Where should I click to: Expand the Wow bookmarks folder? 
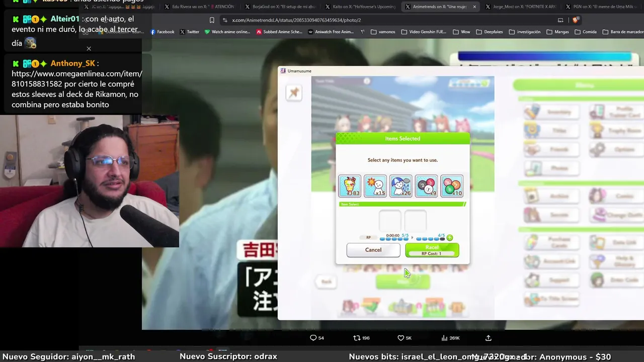[461, 32]
